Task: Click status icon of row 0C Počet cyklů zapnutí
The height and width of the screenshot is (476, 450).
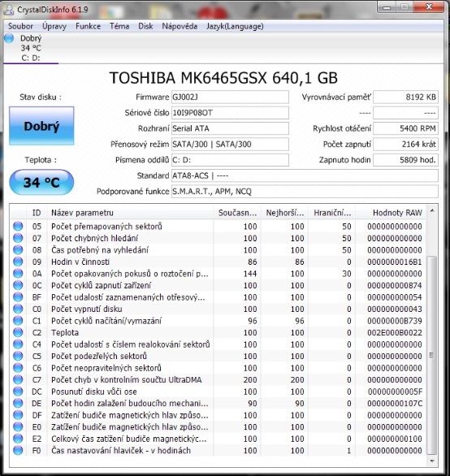Action: pos(18,285)
